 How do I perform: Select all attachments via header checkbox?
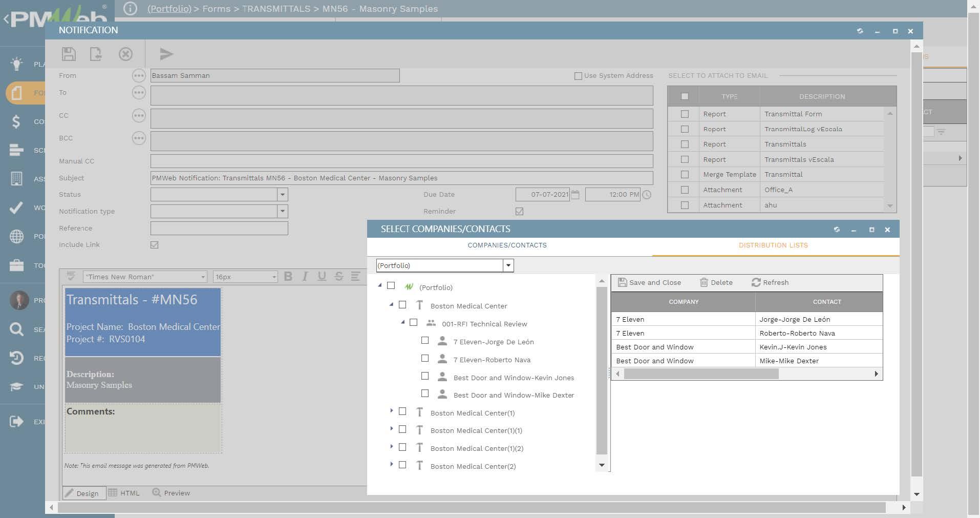pos(685,96)
